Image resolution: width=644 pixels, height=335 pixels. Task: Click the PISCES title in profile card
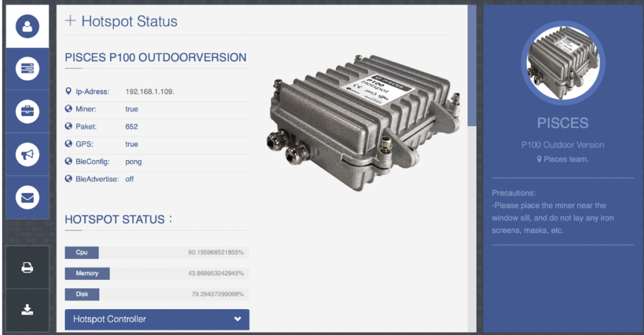click(x=563, y=123)
